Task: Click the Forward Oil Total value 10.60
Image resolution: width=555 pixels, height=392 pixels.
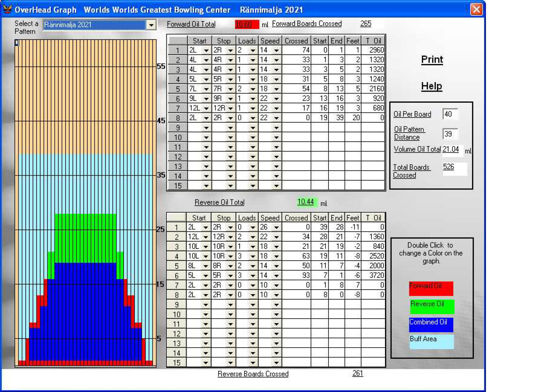Action: (247, 24)
